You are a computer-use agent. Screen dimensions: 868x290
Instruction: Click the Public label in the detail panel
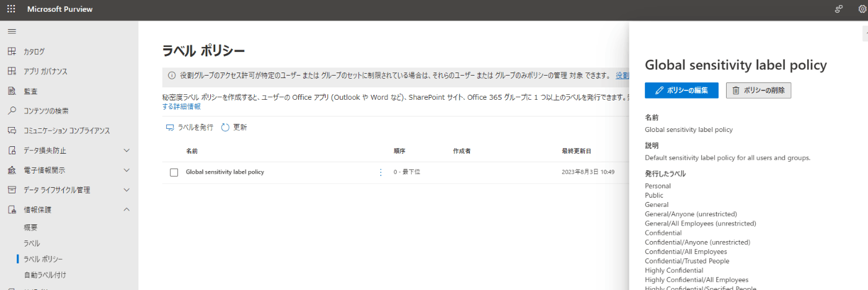point(654,195)
